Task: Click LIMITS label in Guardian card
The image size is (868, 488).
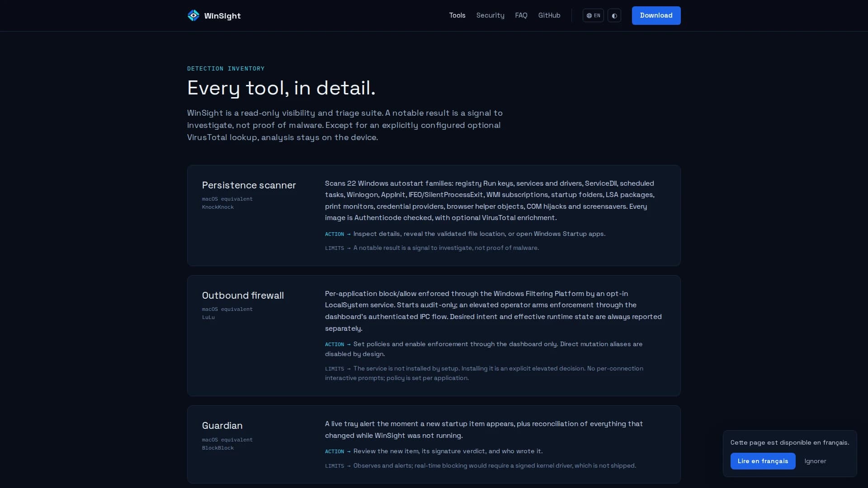Action: (335, 466)
